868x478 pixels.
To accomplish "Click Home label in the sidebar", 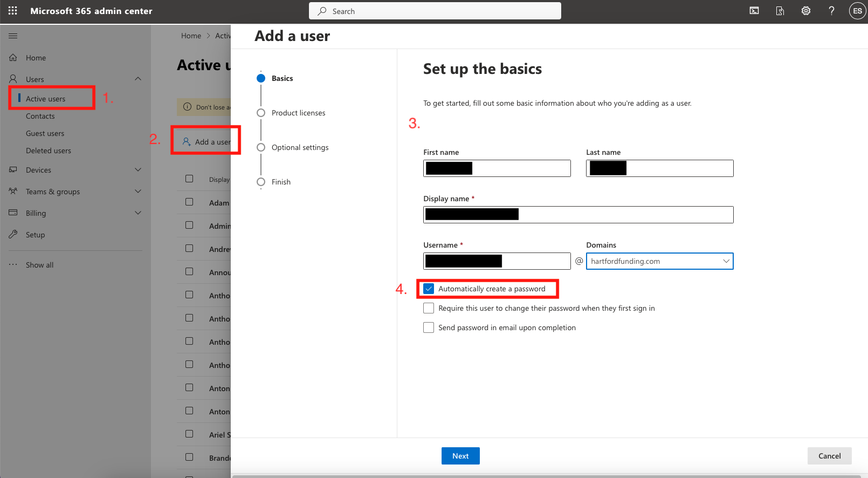I will coord(36,58).
